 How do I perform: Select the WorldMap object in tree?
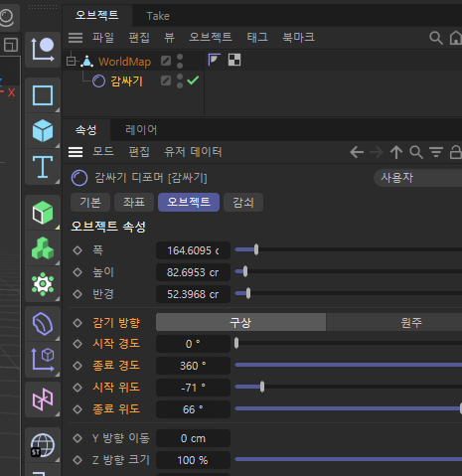(125, 62)
